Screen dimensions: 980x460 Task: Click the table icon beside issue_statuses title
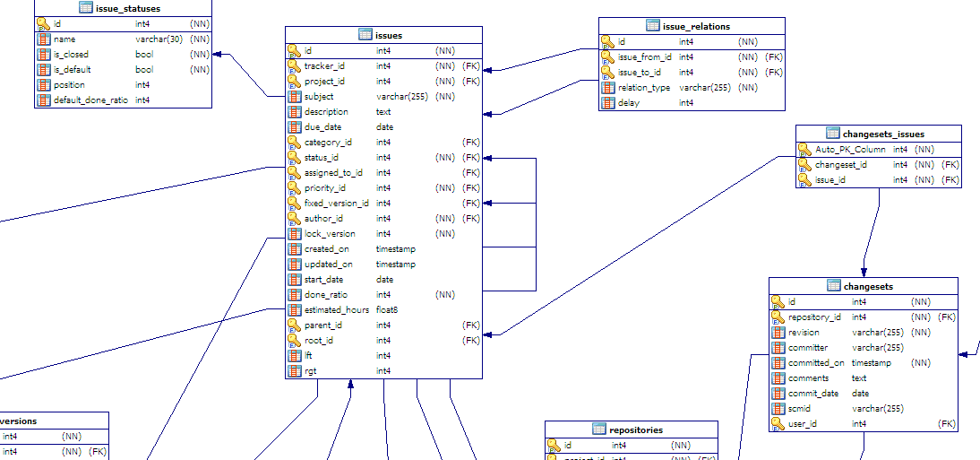86,8
